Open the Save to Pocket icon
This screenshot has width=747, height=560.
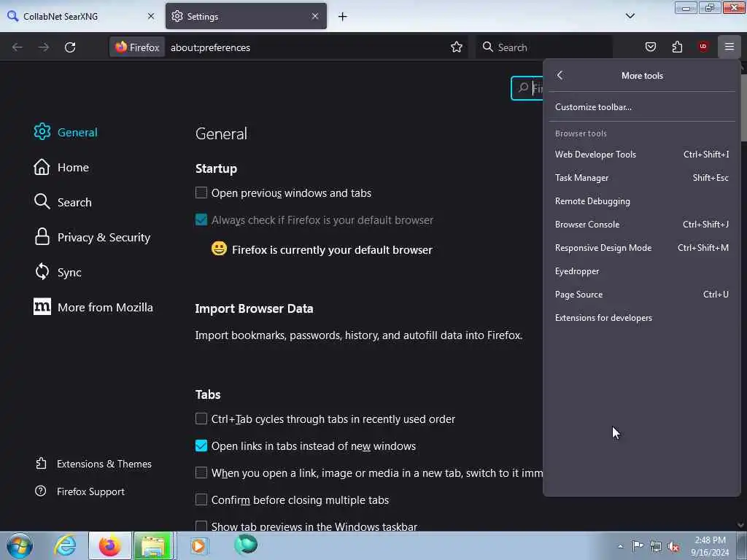[x=650, y=47]
